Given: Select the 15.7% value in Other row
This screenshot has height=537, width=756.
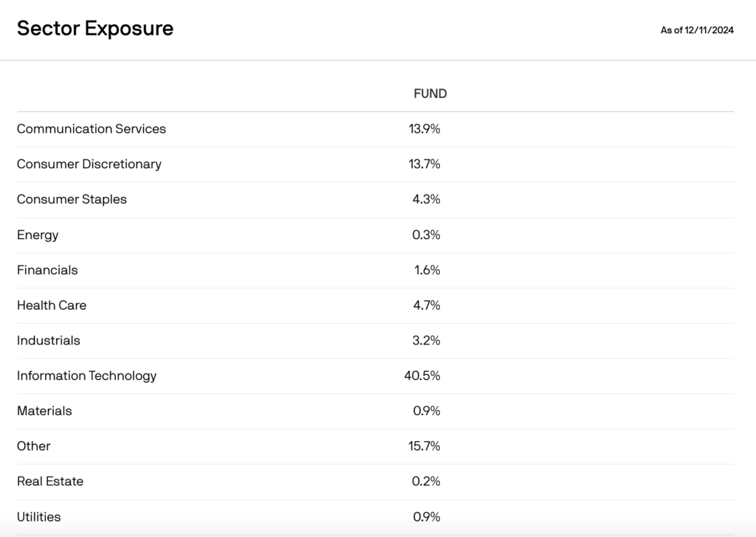Looking at the screenshot, I should tap(425, 446).
